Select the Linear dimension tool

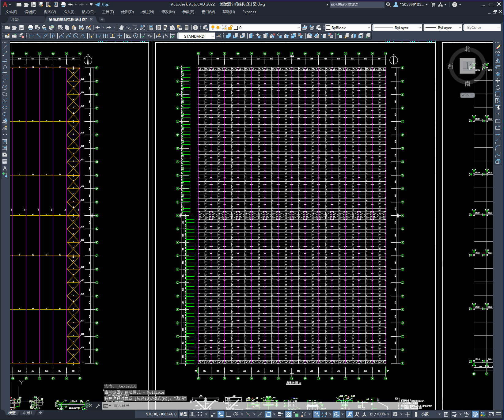pos(31,36)
